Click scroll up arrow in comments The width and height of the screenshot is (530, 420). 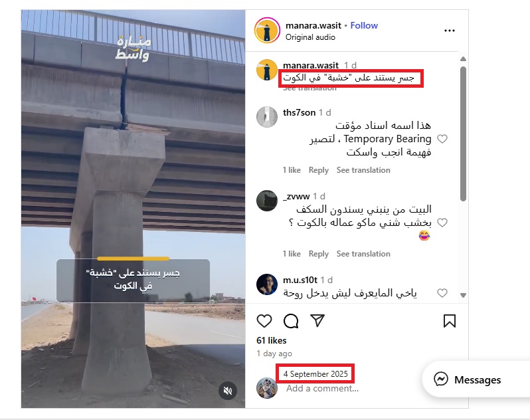coord(463,59)
